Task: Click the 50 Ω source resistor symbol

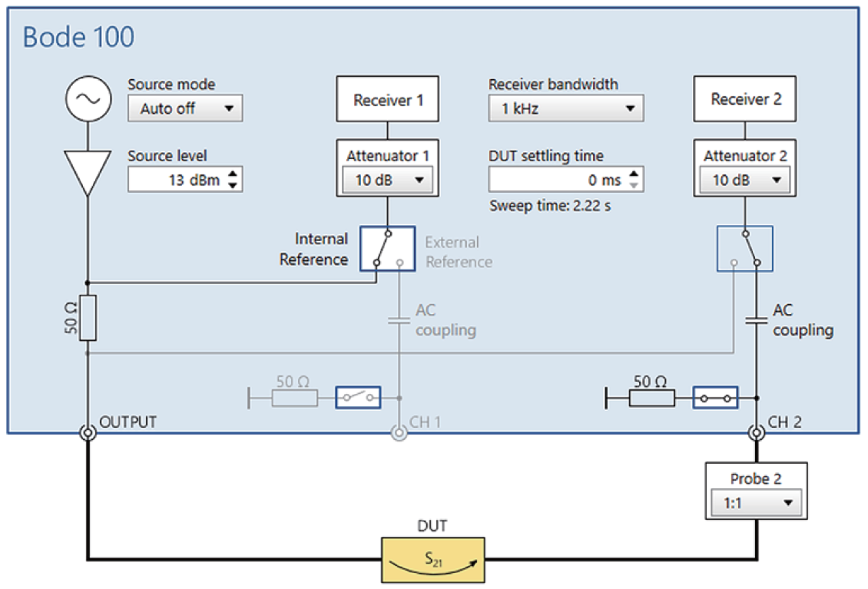Action: pos(88,318)
